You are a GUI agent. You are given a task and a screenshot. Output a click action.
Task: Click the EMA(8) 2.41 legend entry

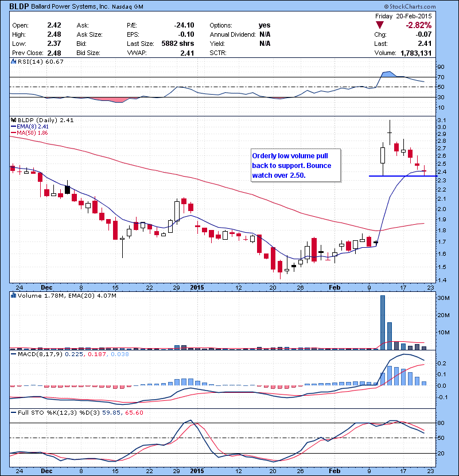pyautogui.click(x=30, y=127)
